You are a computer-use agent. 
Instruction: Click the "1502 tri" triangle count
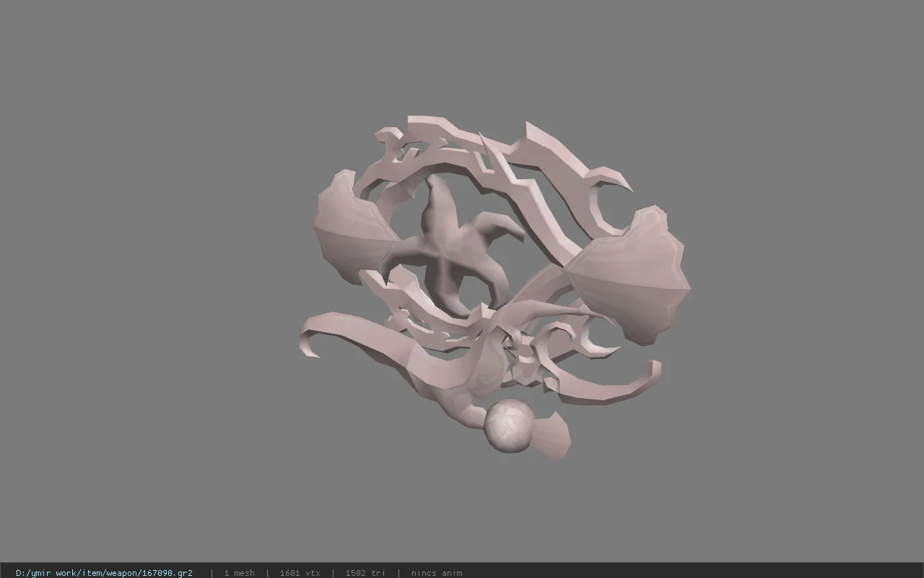coord(365,573)
